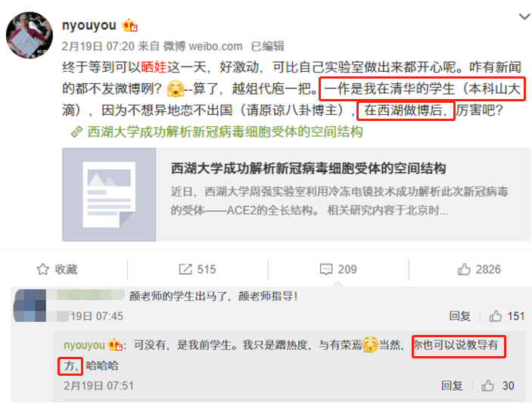The width and height of the screenshot is (532, 403).
Task: Click the red 晒娃 keyword link
Action: click(x=154, y=67)
